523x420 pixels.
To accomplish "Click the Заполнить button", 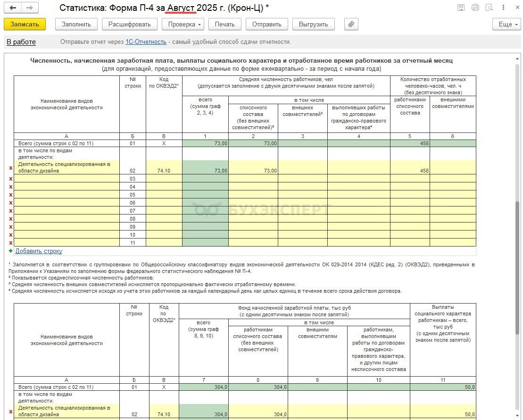I will [76, 24].
